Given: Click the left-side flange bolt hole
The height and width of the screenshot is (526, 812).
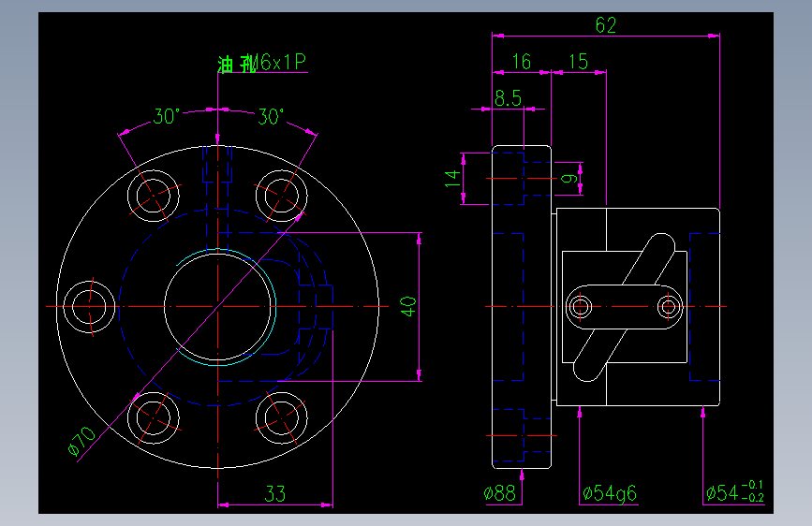Looking at the screenshot, I should click(x=89, y=306).
